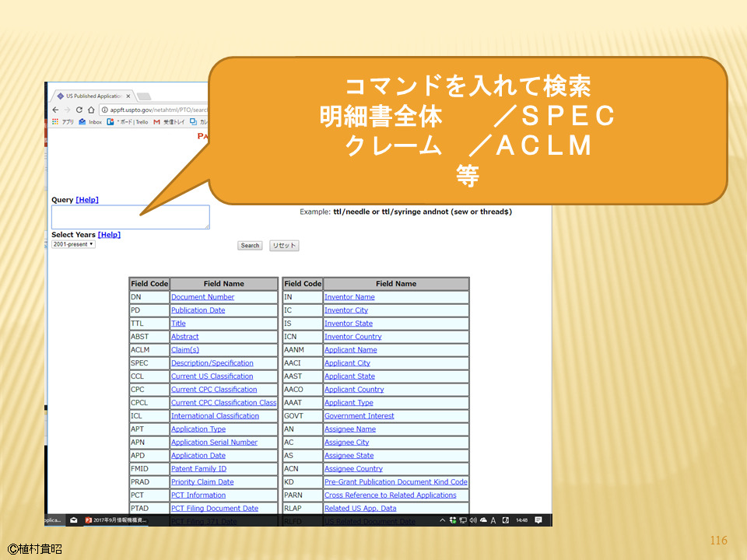Open the action center notifications icon
747x560 pixels.
click(538, 520)
